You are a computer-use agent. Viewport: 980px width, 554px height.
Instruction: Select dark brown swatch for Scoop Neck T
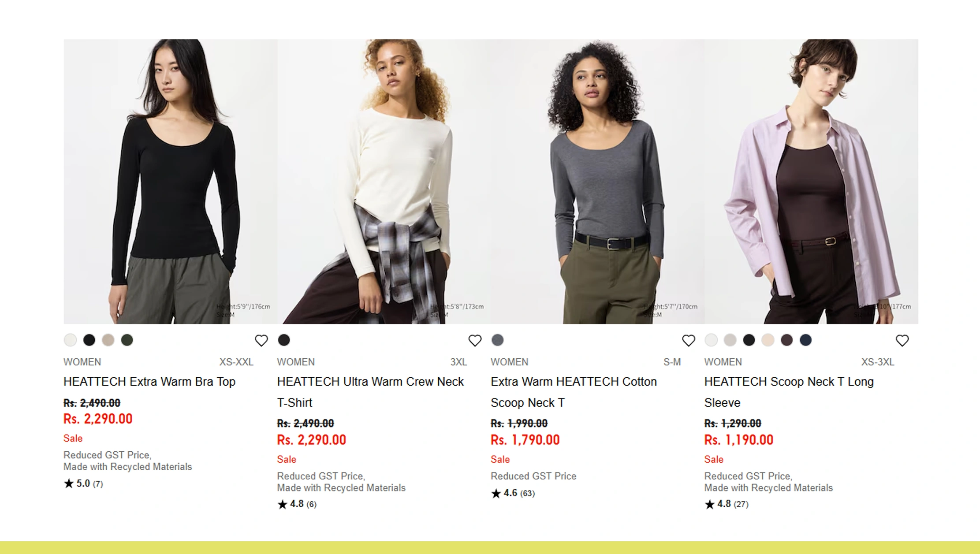(x=786, y=340)
